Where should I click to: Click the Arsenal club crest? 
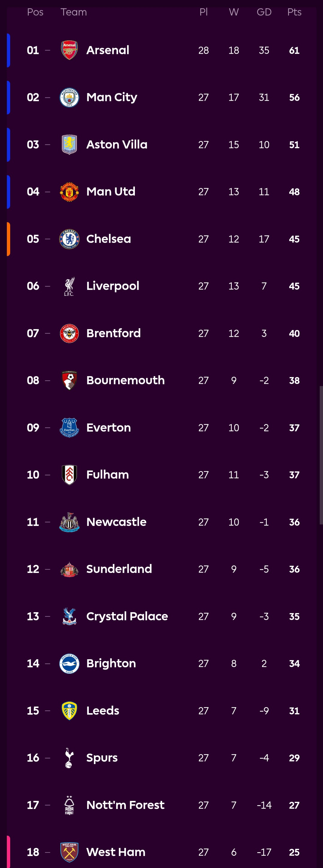(x=69, y=50)
